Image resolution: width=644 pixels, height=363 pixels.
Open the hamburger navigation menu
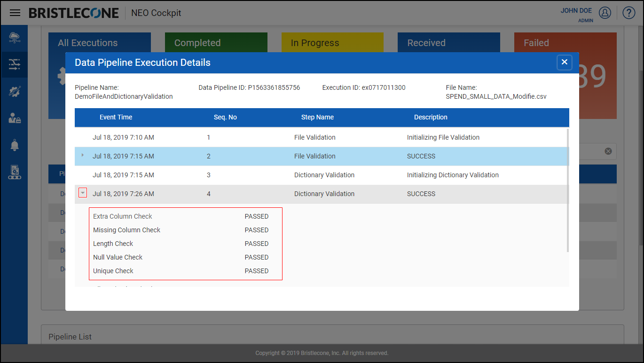(15, 13)
